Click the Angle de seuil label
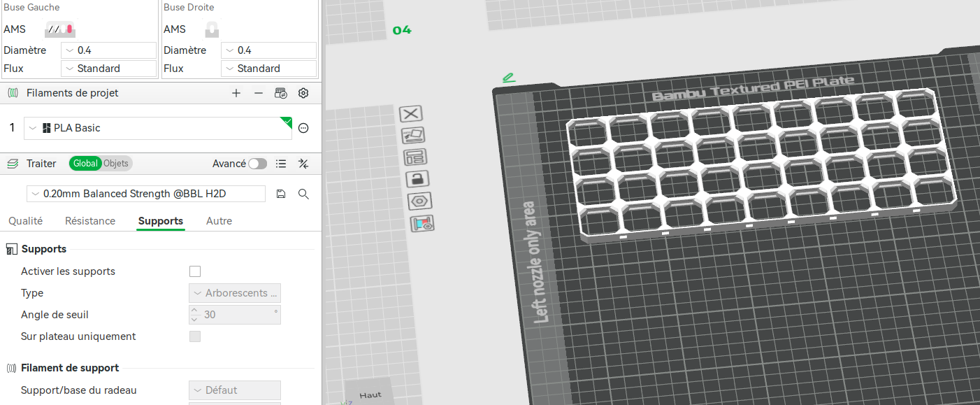 point(55,315)
